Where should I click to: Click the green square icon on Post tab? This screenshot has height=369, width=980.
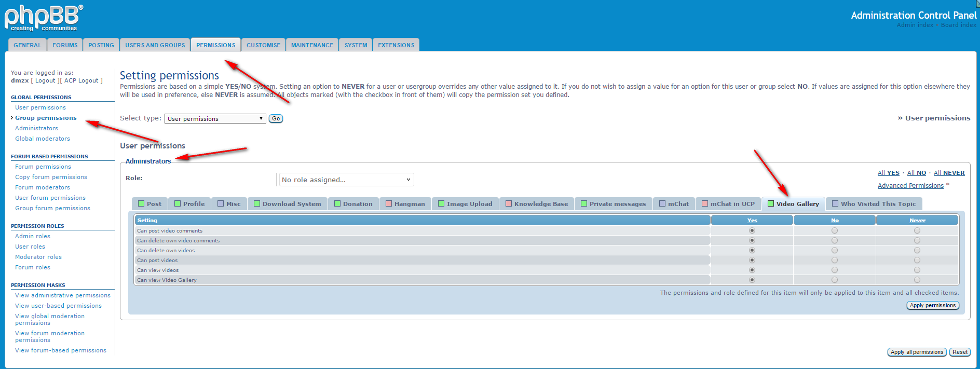pyautogui.click(x=141, y=204)
